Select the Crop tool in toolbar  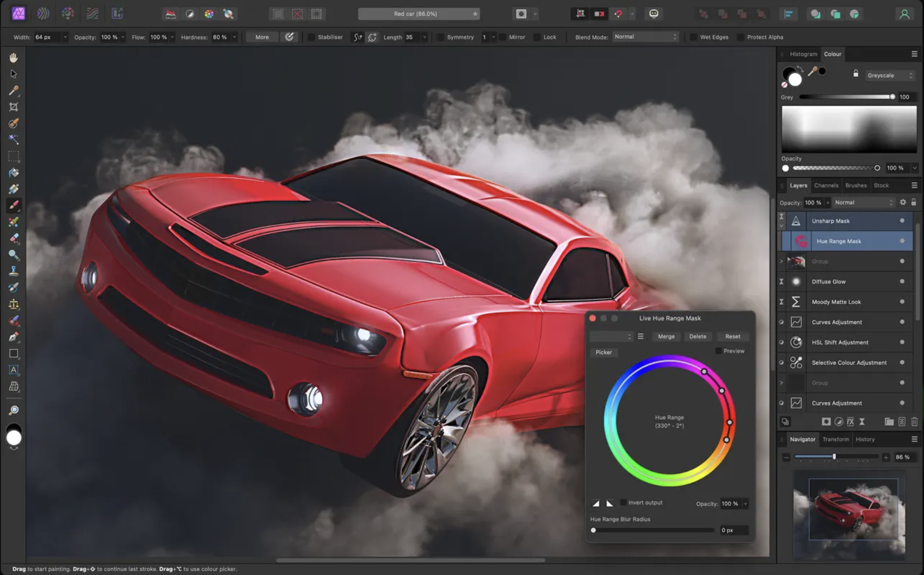13,107
